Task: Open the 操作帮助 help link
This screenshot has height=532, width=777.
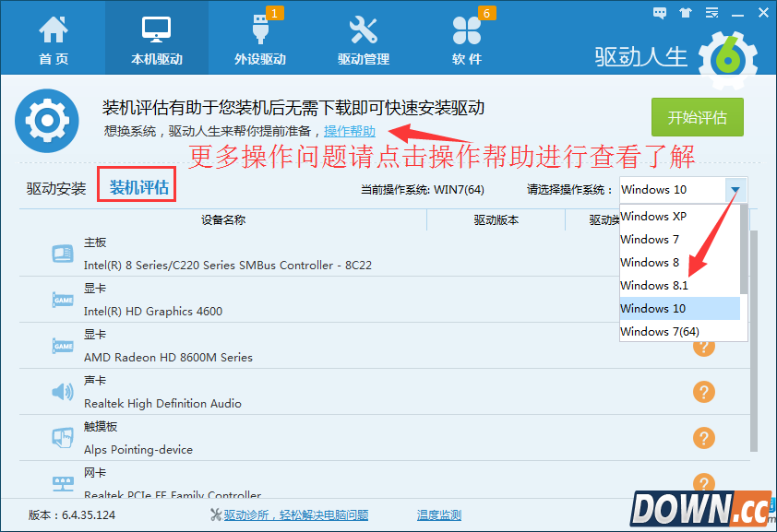Action: tap(350, 132)
